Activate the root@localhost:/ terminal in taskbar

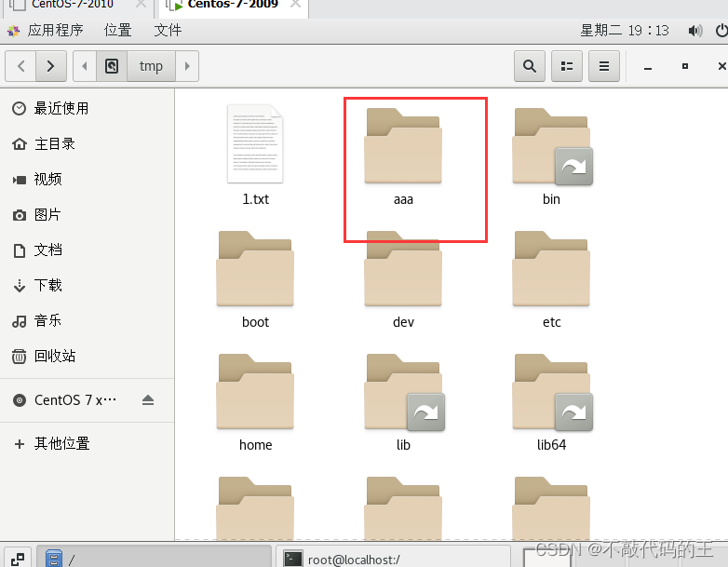pos(393,558)
